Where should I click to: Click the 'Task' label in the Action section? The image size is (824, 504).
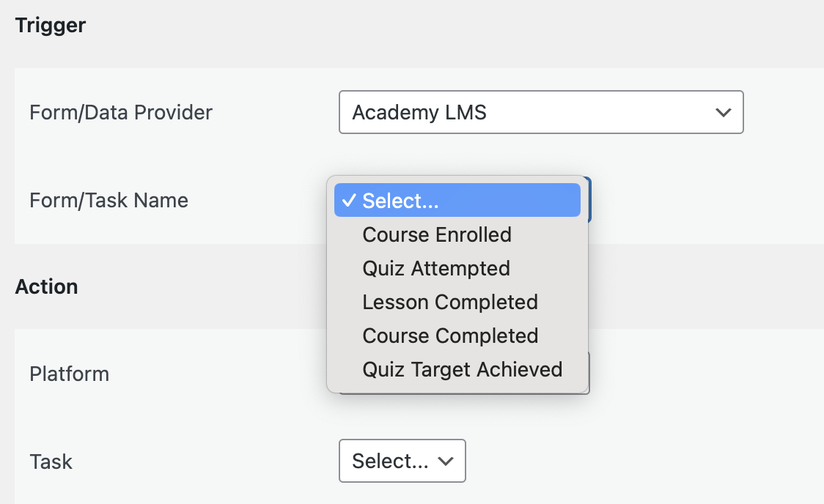click(x=51, y=461)
